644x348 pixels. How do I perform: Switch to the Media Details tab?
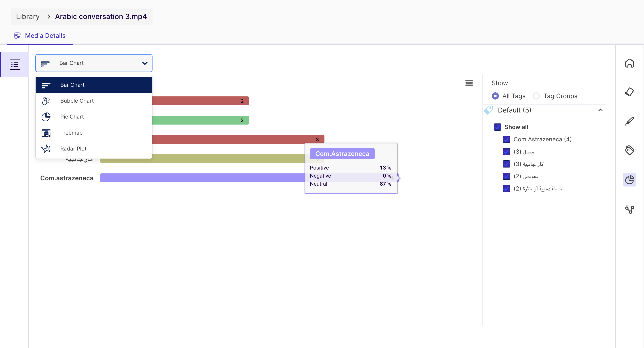point(40,36)
